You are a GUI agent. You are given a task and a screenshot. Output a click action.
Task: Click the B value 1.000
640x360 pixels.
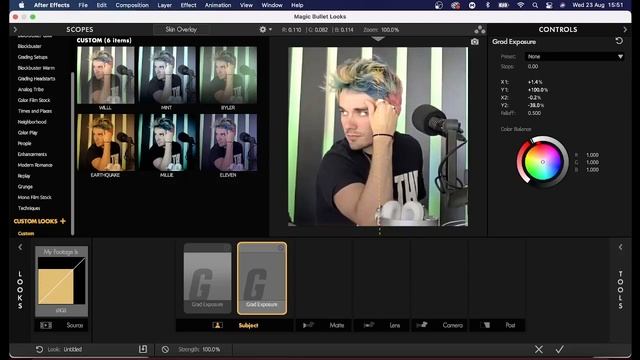tap(592, 170)
